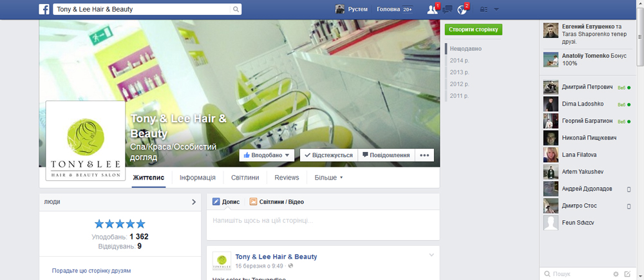
Task: Toggle the Відстежується following button
Action: tap(328, 155)
